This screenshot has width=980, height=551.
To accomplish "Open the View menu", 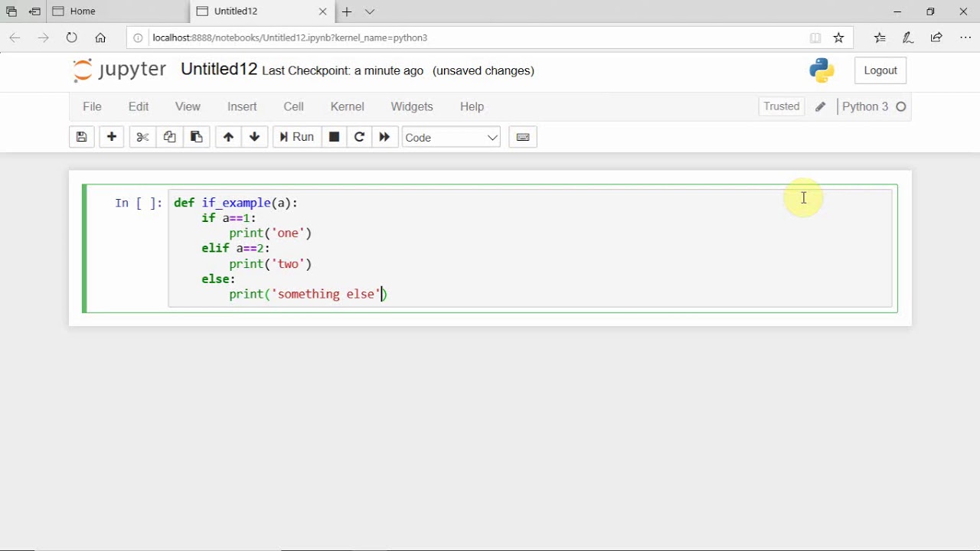I will click(188, 106).
